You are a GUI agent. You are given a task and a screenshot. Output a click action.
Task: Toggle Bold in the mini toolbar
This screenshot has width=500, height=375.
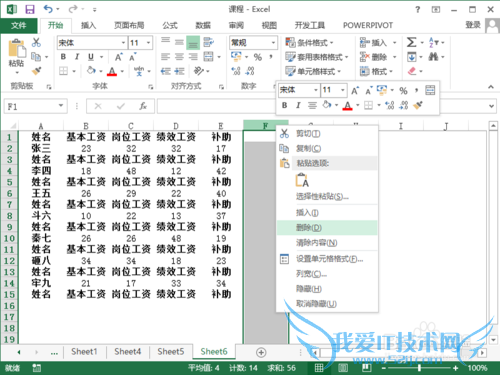point(284,105)
